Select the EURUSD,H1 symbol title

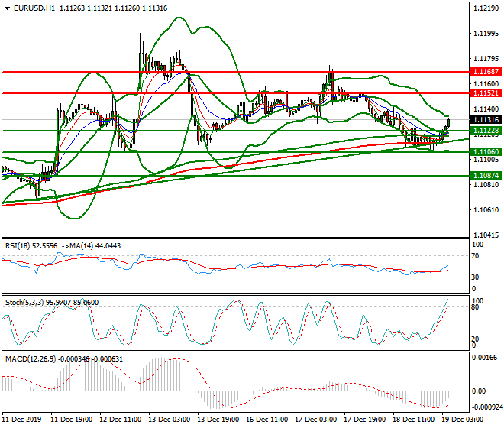coord(34,8)
